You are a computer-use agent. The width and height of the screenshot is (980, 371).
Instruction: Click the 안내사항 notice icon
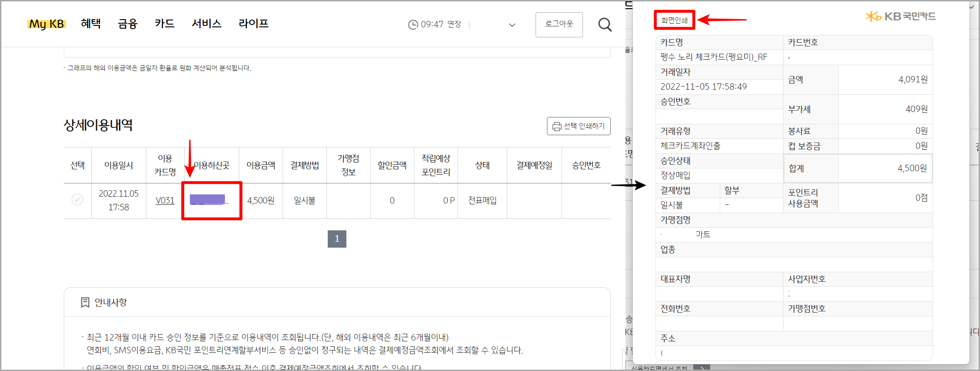click(x=85, y=303)
